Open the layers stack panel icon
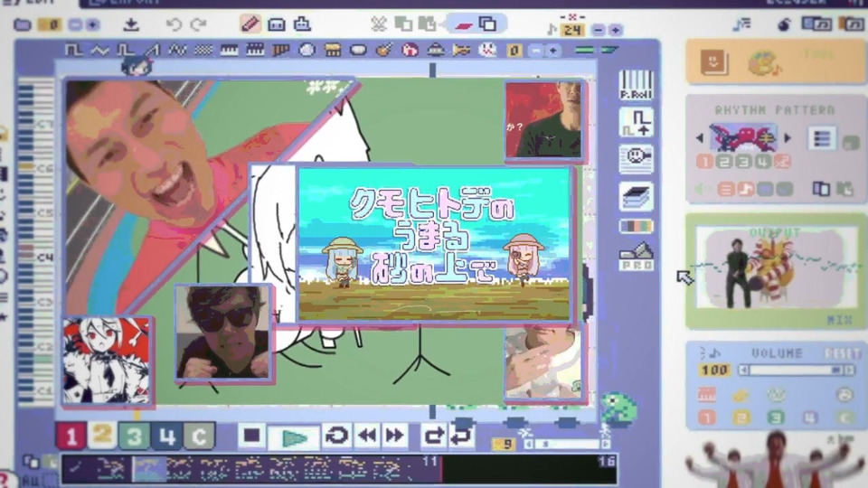The height and width of the screenshot is (488, 868). (x=636, y=196)
